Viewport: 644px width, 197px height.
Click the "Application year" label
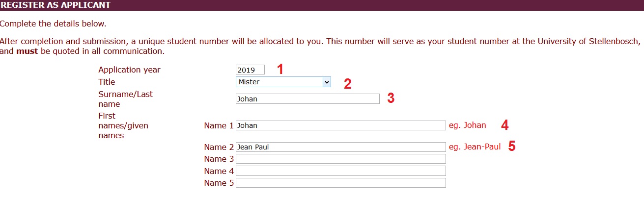[x=129, y=70]
